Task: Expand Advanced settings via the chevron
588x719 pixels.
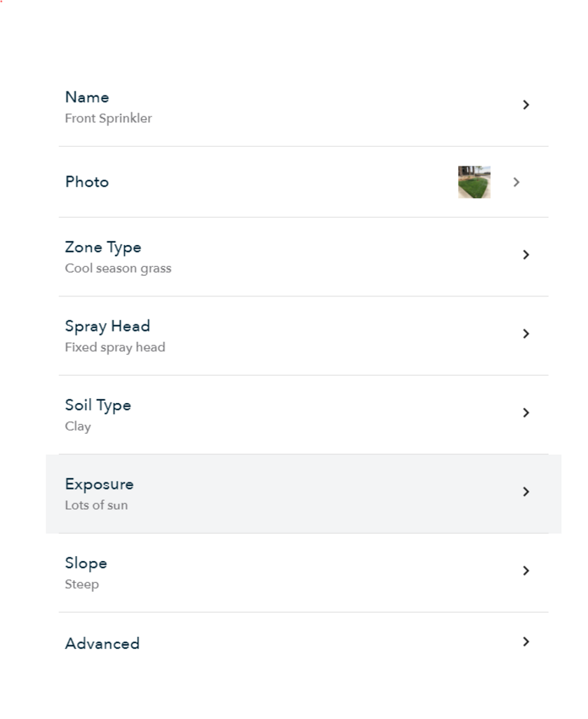Action: (x=526, y=642)
